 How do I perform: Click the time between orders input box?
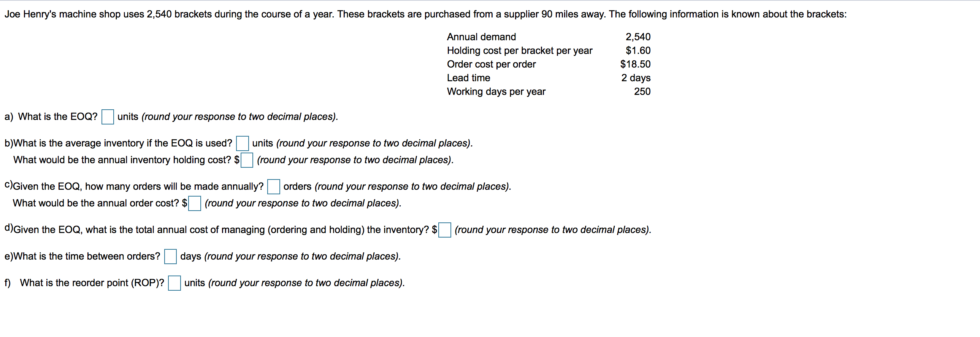[x=170, y=257]
